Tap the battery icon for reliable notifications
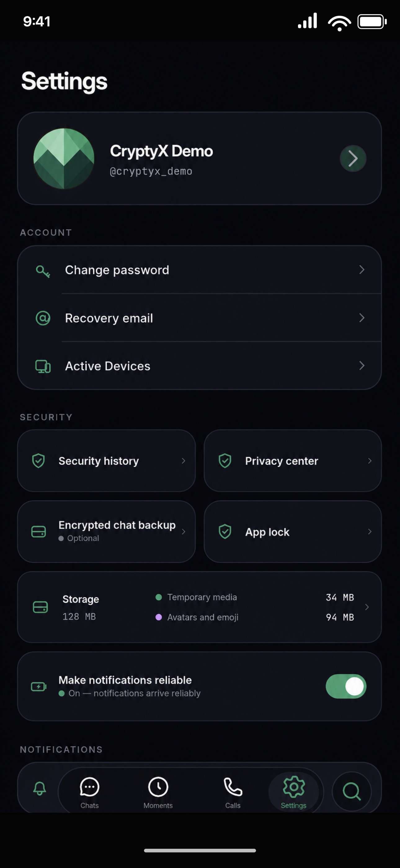400x868 pixels. coord(39,687)
